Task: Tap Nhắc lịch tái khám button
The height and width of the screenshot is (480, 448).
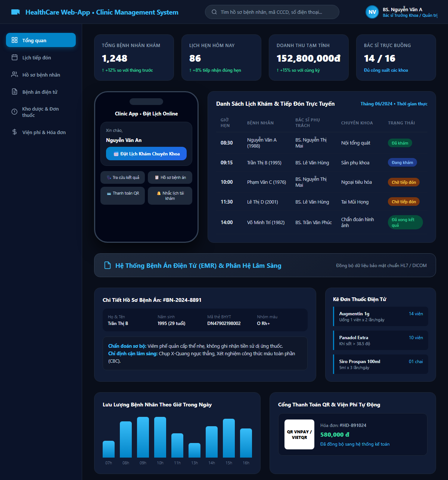Action: (170, 196)
